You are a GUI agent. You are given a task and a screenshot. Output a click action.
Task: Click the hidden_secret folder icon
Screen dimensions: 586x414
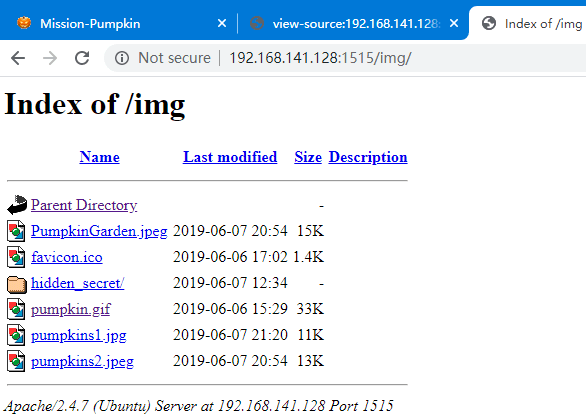17,284
